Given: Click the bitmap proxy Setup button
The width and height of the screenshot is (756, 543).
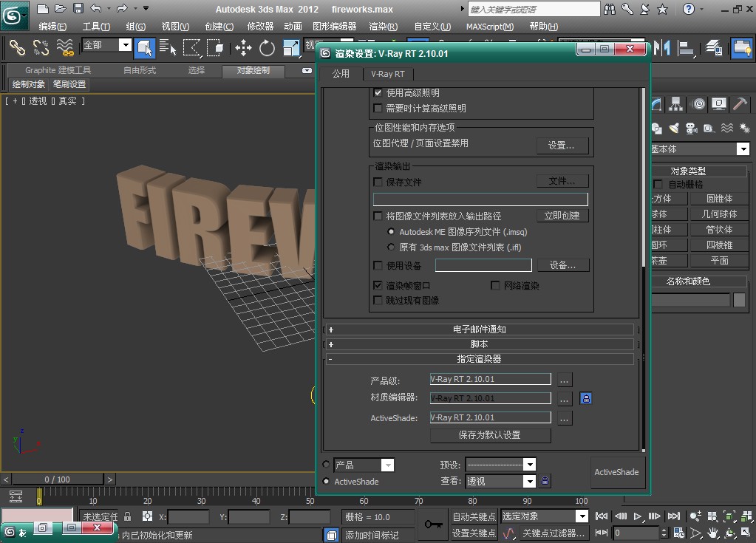Looking at the screenshot, I should (562, 146).
